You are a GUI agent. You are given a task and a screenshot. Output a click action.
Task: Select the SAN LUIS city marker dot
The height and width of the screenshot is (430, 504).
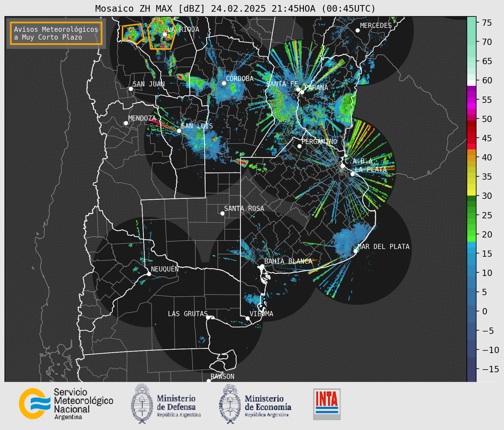coord(179,131)
